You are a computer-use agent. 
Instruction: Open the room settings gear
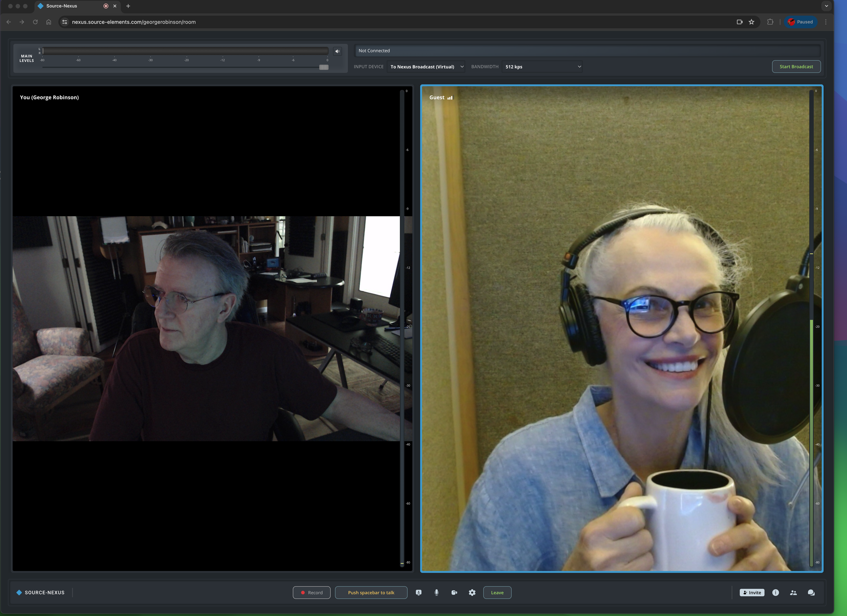(472, 593)
